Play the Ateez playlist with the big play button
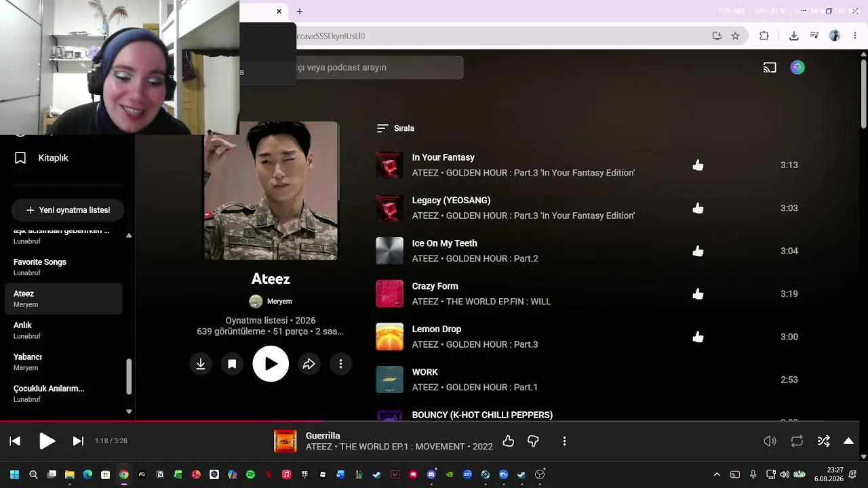The image size is (868, 488). 271,364
